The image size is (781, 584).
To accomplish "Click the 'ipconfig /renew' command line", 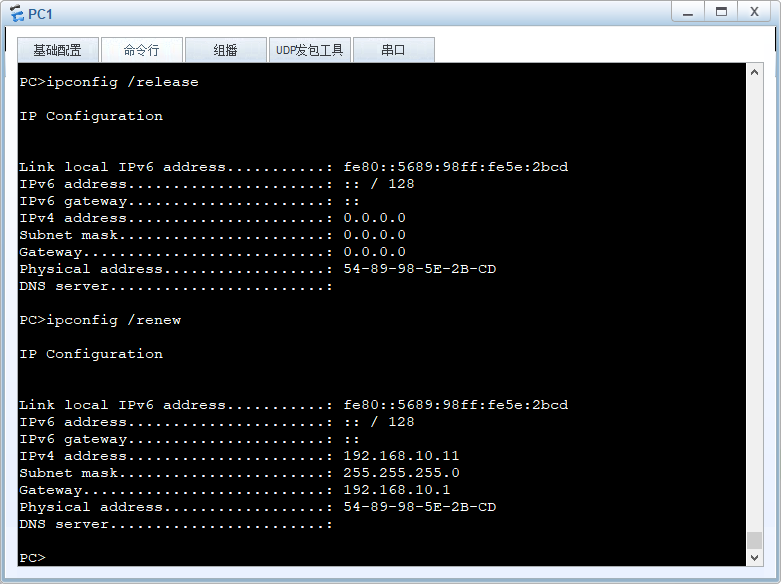I will click(x=100, y=320).
